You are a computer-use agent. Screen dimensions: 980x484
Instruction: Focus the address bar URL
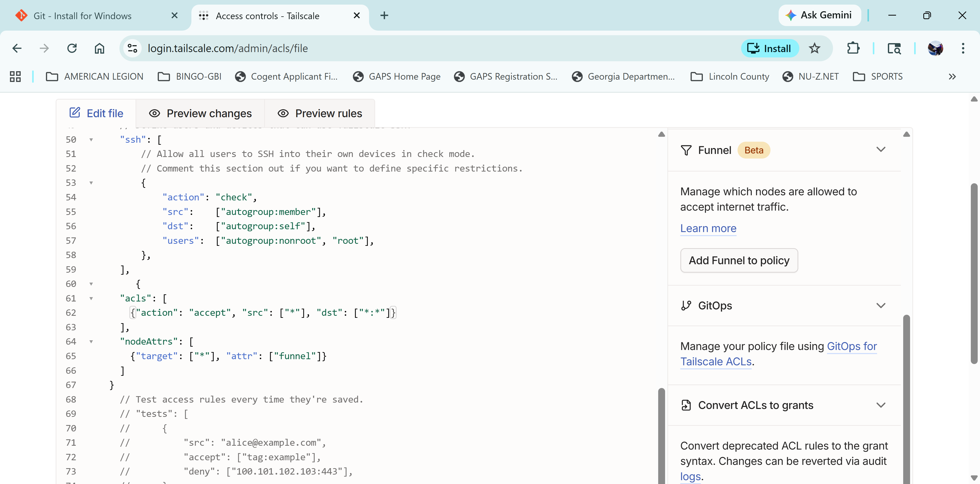pyautogui.click(x=227, y=48)
